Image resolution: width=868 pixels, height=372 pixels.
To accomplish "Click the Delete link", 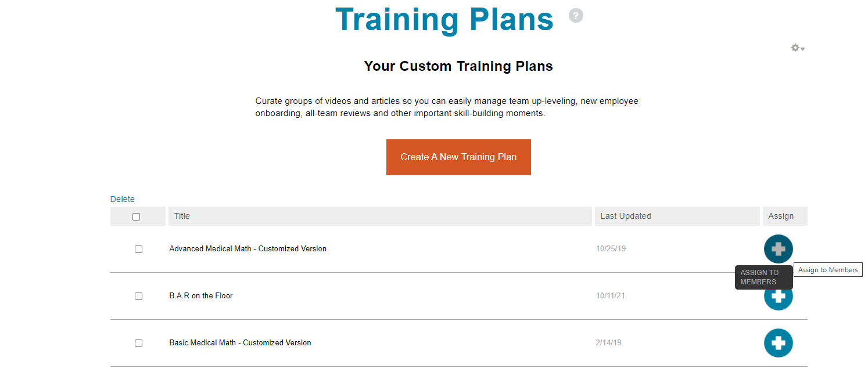I will (123, 199).
